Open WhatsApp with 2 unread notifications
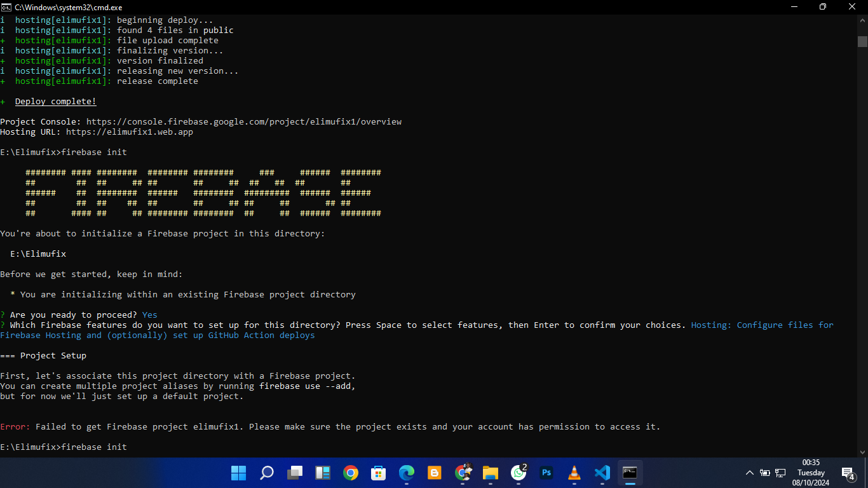 click(x=519, y=473)
